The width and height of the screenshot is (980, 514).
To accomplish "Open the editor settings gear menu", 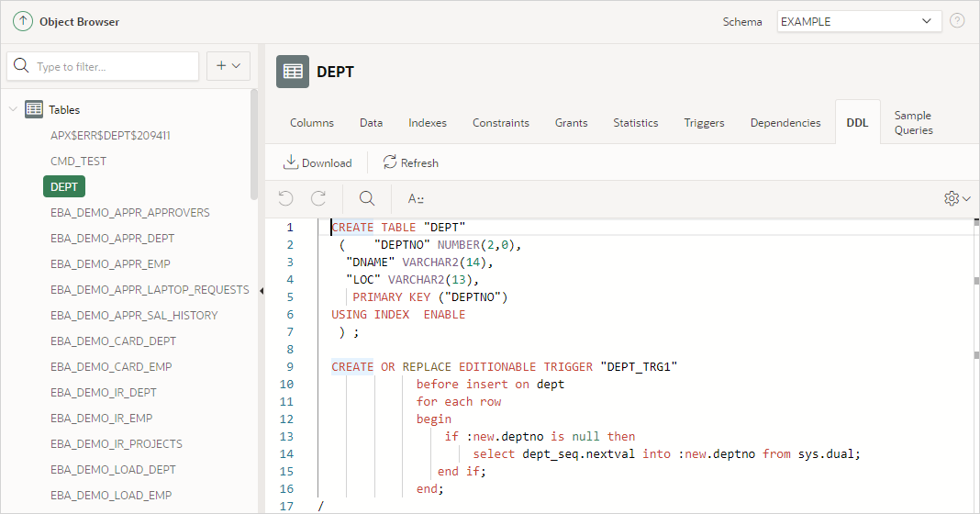I will pyautogui.click(x=956, y=198).
